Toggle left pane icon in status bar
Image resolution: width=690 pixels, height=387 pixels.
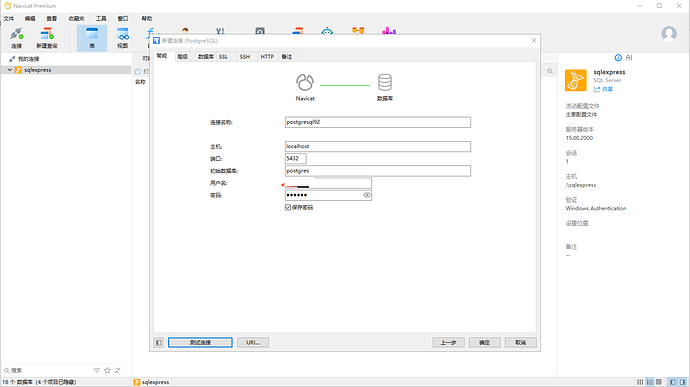(672, 382)
